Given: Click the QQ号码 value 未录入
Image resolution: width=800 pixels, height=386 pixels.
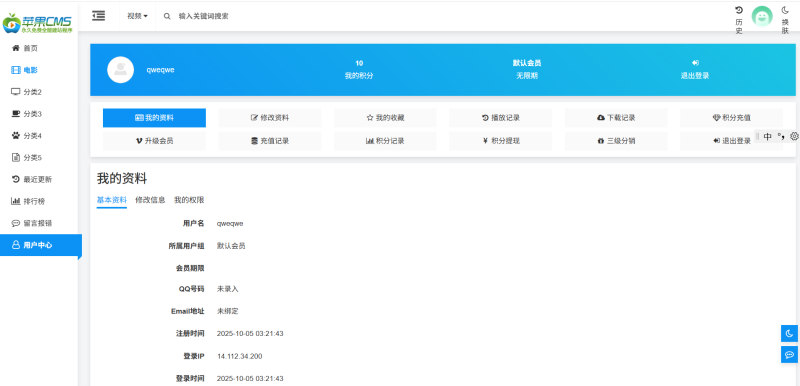Looking at the screenshot, I should point(228,289).
